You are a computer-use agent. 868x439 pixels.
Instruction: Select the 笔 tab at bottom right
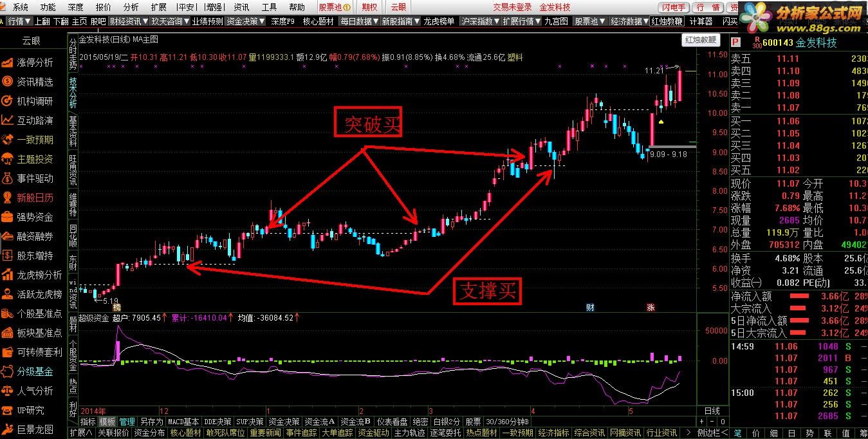[737, 433]
